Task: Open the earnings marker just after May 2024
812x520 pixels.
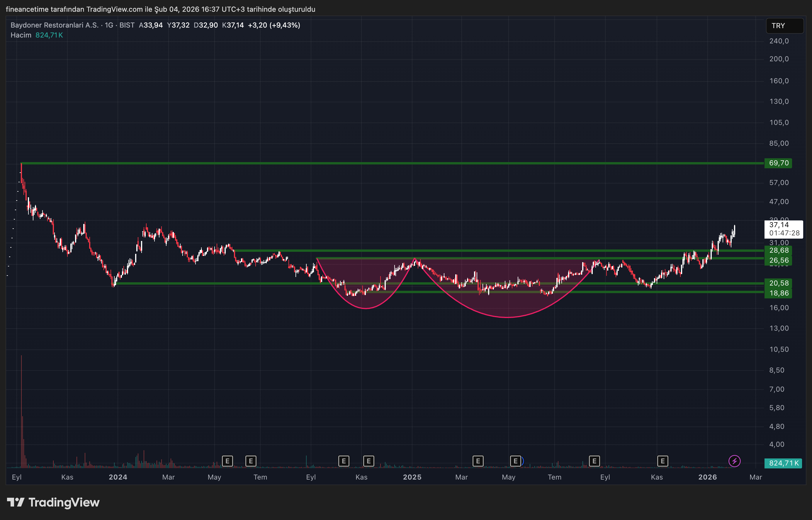Action: point(227,461)
